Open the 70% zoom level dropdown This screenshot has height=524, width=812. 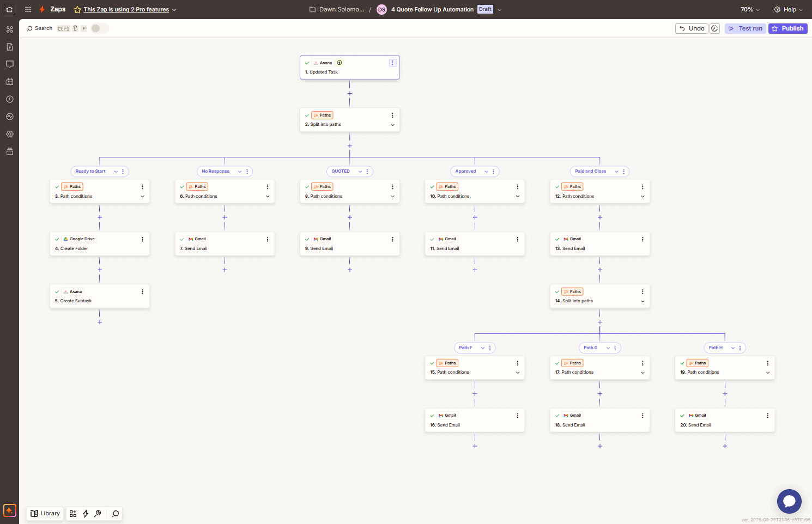click(x=749, y=9)
